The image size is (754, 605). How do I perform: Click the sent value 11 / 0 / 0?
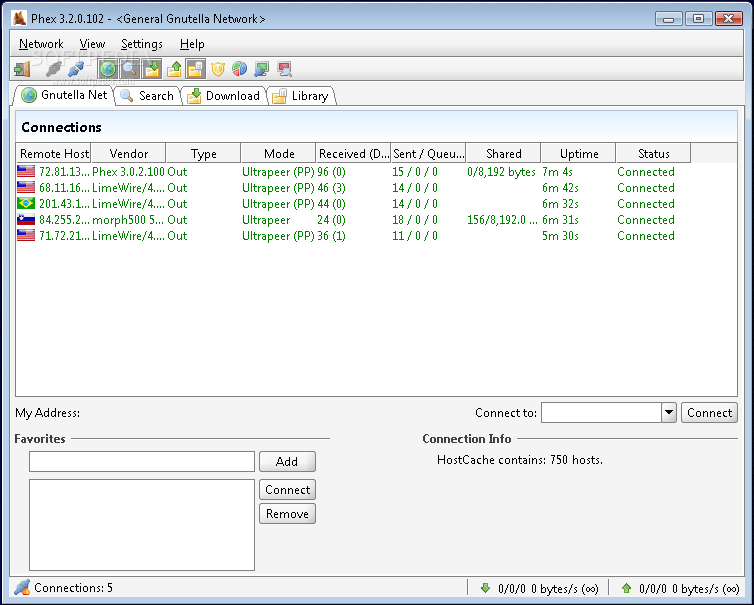click(415, 236)
